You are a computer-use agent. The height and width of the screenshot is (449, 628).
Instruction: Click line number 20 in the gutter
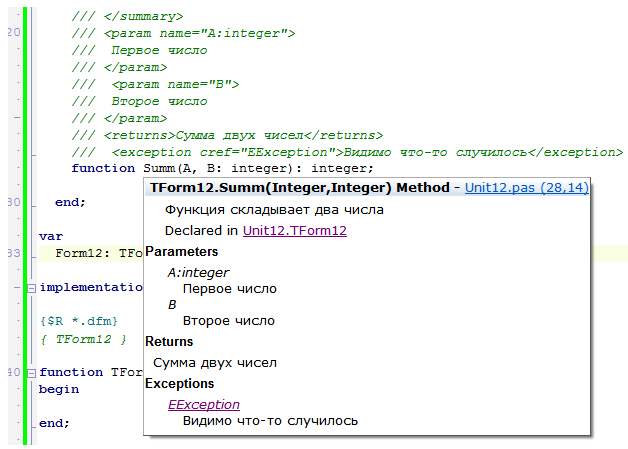14,32
